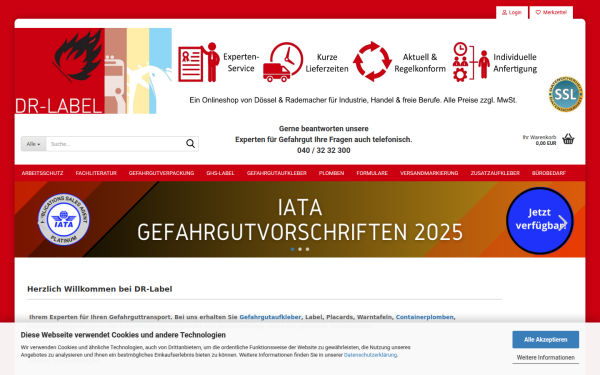Open the Plomben menu
Image resolution: width=600 pixels, height=375 pixels.
pos(331,173)
